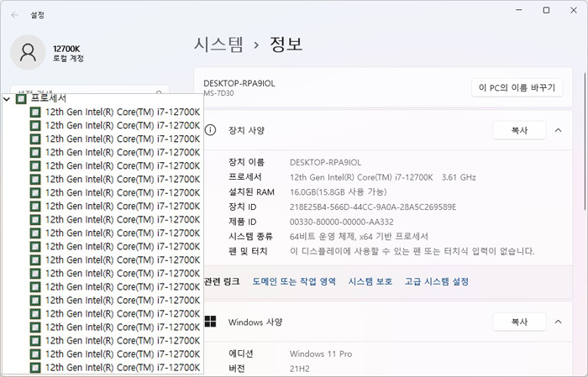Select the 프로세서 category chip icon
Screen dimensions: 588x377
click(x=21, y=99)
